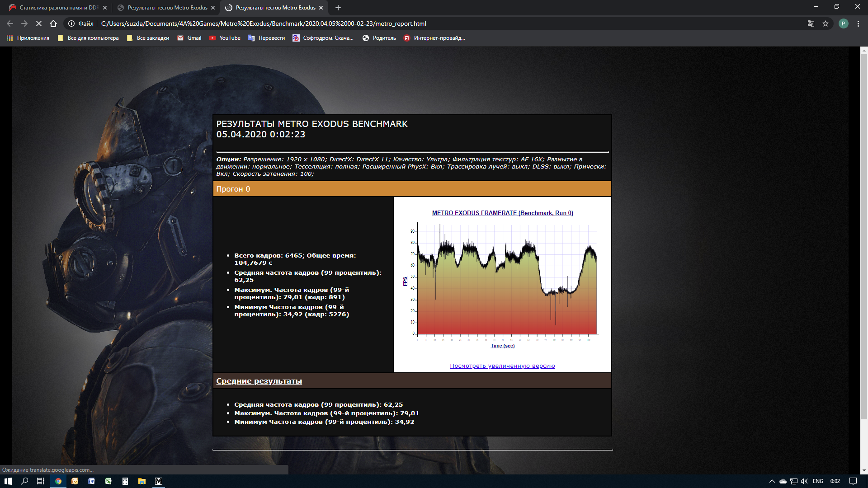Image resolution: width=868 pixels, height=488 pixels.
Task: Click 'Посмотреть увеличенную версию' link
Action: point(502,366)
